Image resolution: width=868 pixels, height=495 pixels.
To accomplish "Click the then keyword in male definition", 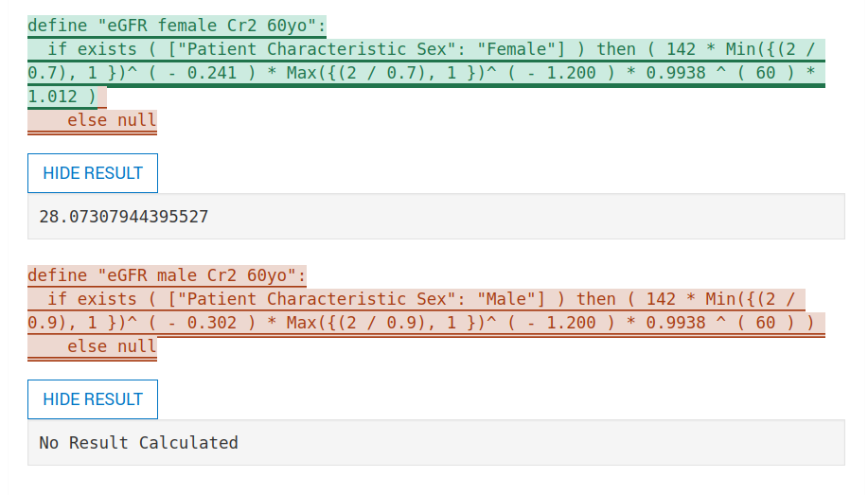I will click(595, 299).
